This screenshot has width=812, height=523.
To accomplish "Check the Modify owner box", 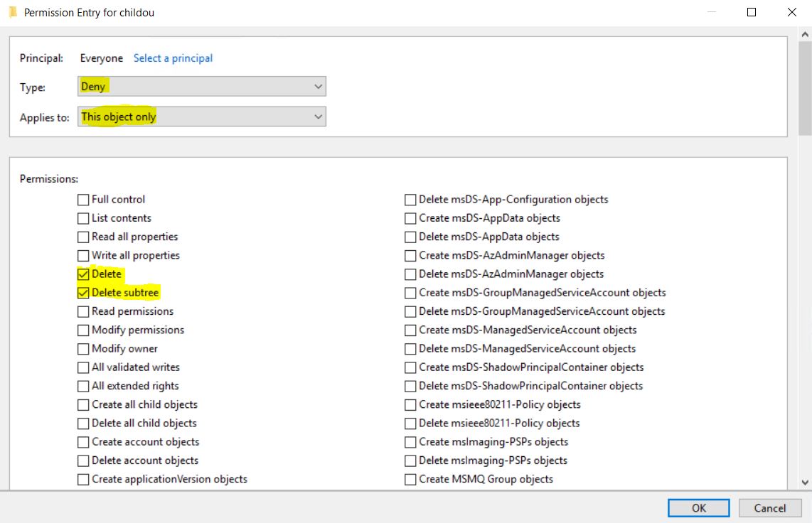I will [83, 349].
